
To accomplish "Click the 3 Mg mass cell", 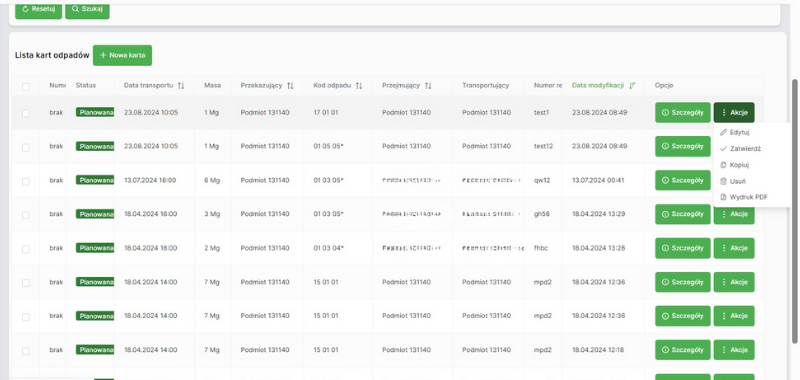I will pos(211,214).
